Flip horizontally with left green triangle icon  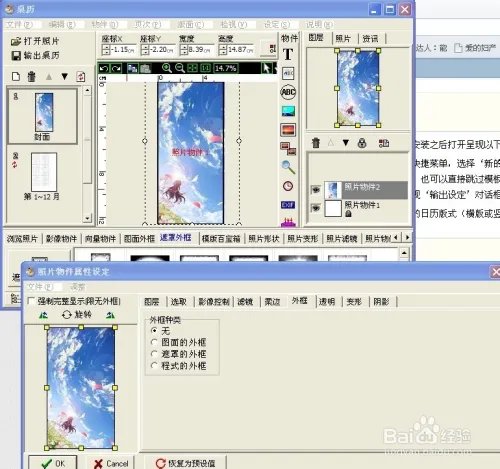(44, 315)
